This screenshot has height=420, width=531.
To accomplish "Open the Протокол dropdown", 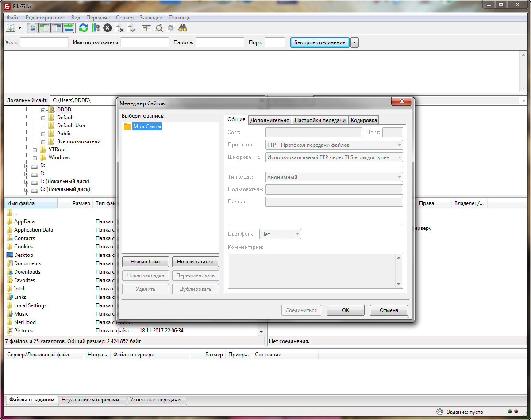I will (x=334, y=145).
